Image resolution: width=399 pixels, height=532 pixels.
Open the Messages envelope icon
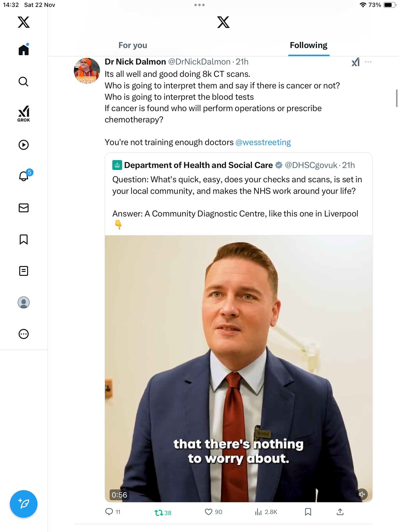coord(24,208)
